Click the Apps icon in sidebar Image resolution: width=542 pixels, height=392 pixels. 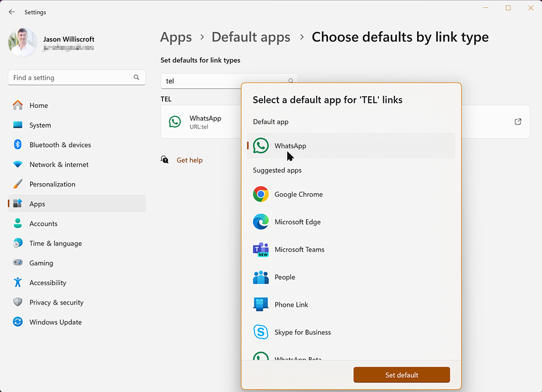click(17, 204)
